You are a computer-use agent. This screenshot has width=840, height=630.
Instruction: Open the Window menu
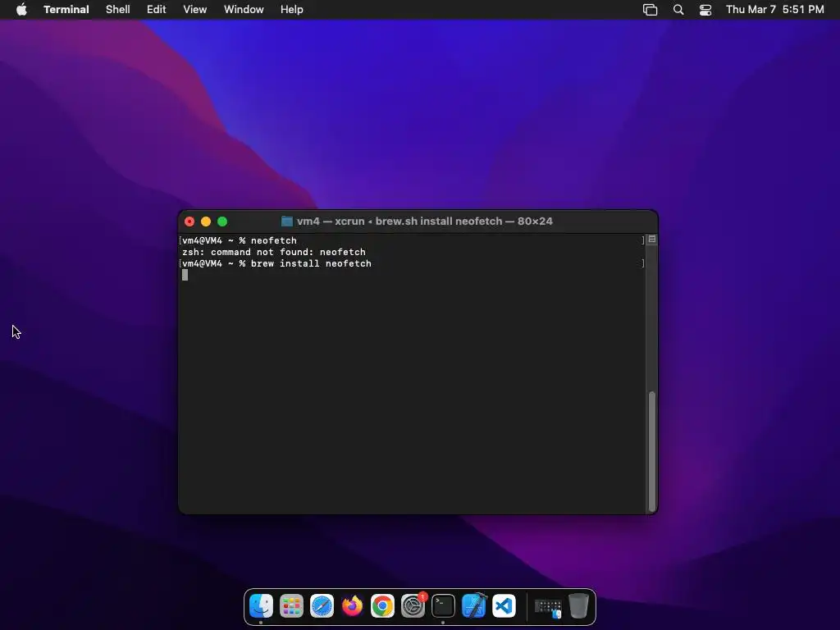point(244,10)
